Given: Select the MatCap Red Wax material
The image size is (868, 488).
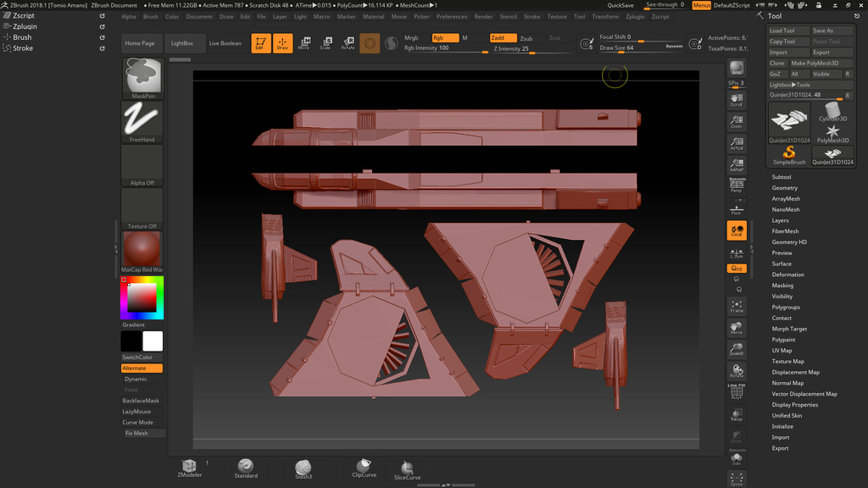Looking at the screenshot, I should [142, 252].
